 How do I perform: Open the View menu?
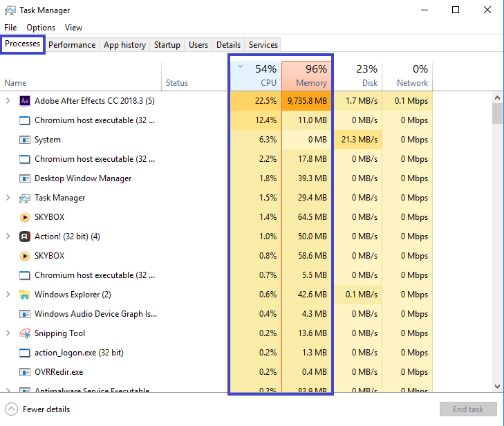(x=73, y=28)
